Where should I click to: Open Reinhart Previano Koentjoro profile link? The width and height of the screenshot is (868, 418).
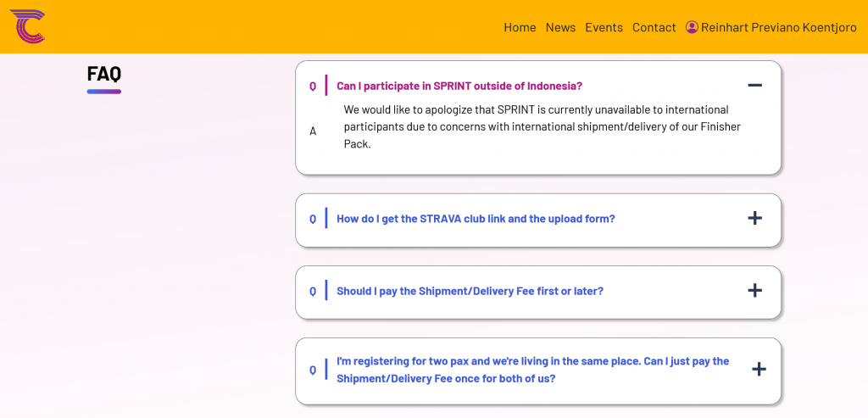(778, 27)
